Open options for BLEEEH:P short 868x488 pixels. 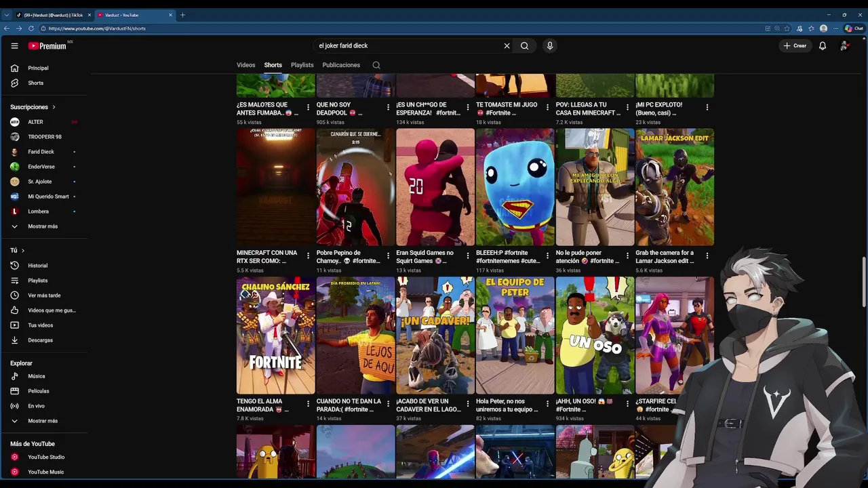click(x=547, y=256)
